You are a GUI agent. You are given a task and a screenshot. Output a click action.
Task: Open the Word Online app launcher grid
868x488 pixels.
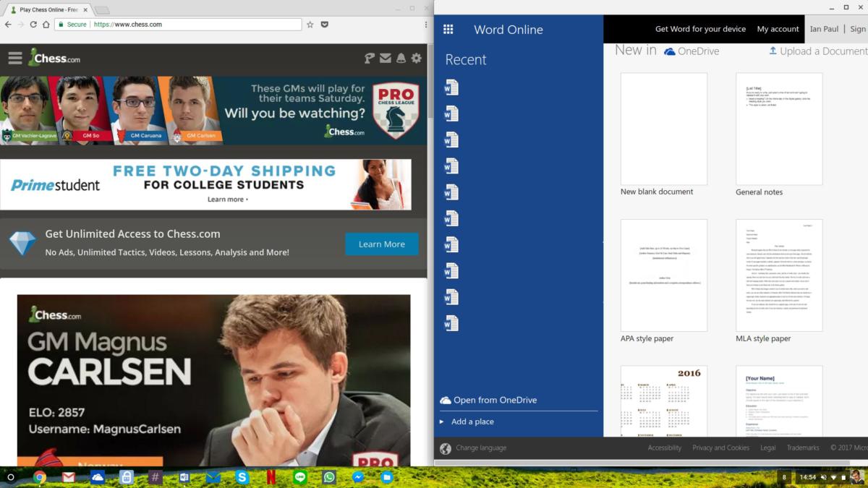pos(448,30)
